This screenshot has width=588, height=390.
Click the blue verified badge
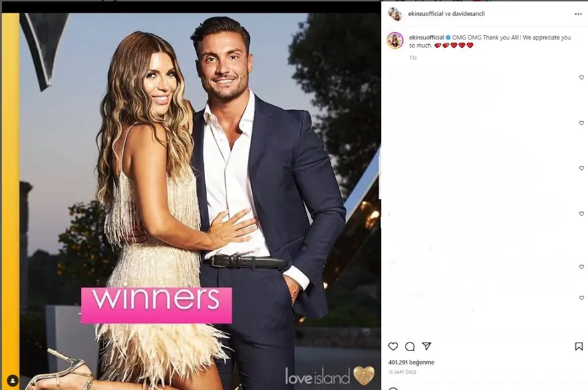448,37
